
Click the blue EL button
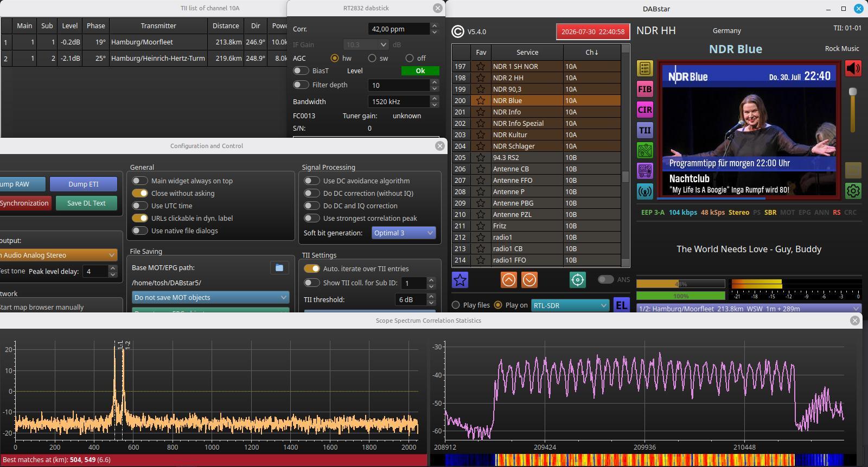(621, 305)
